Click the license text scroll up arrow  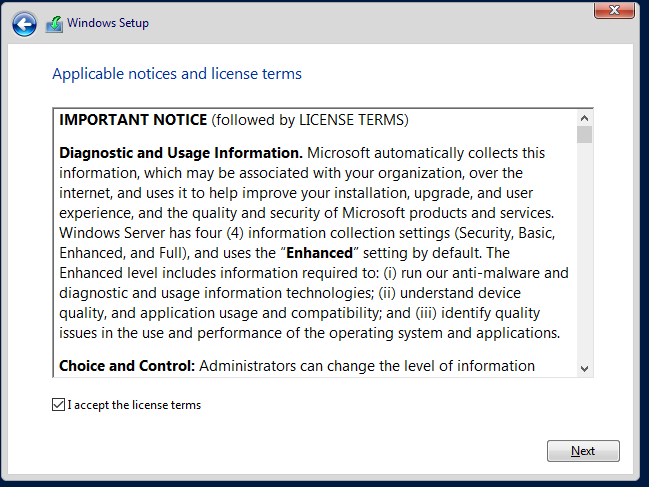(x=584, y=118)
